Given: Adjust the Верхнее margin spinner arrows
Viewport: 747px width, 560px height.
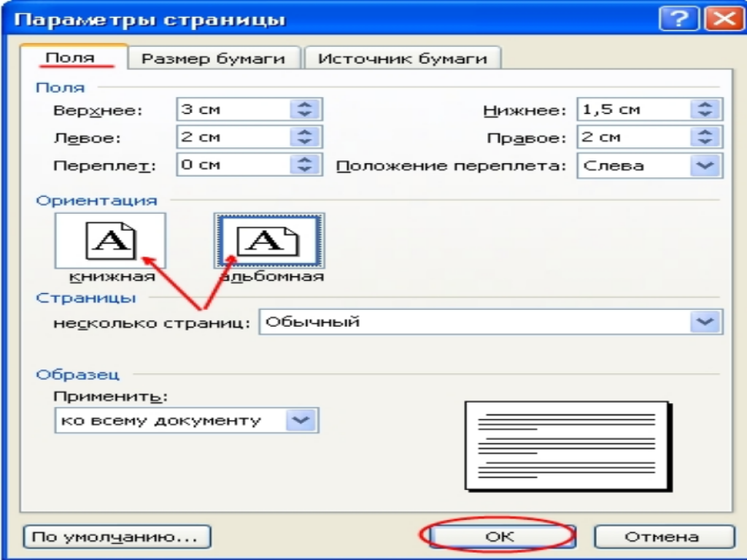Looking at the screenshot, I should (306, 109).
